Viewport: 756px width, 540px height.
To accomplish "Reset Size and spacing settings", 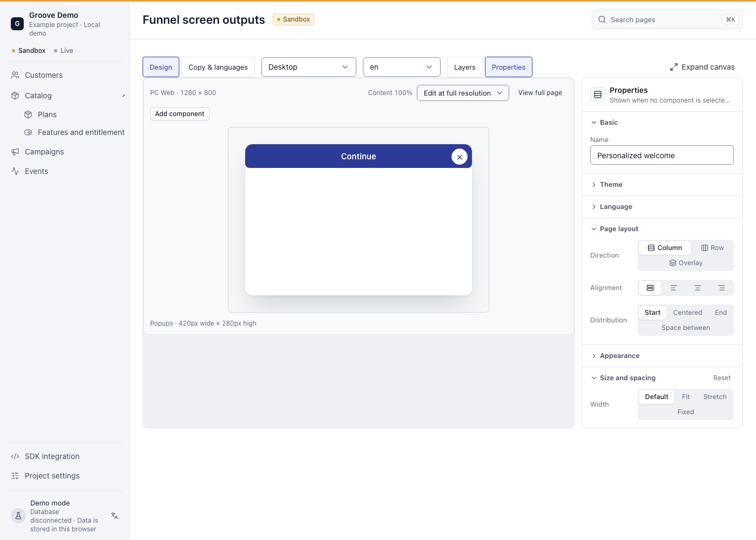I will pos(722,378).
